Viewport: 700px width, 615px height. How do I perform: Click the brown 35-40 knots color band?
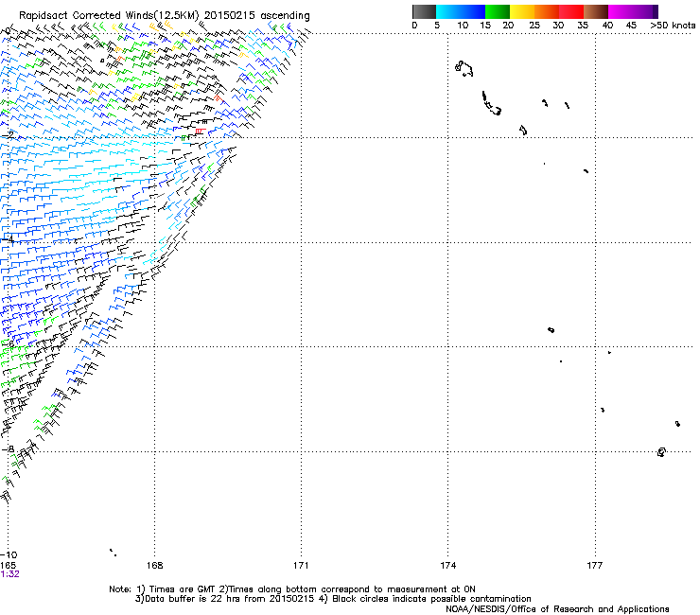pos(596,11)
